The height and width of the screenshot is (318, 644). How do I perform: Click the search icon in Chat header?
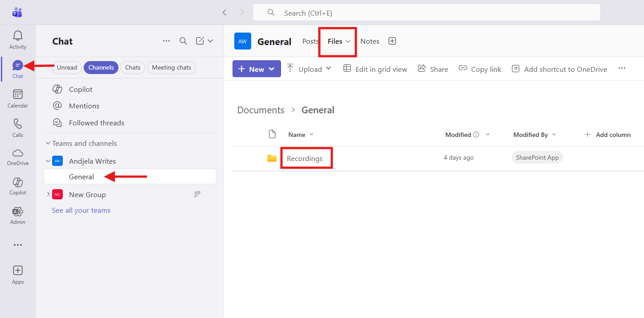click(x=183, y=41)
